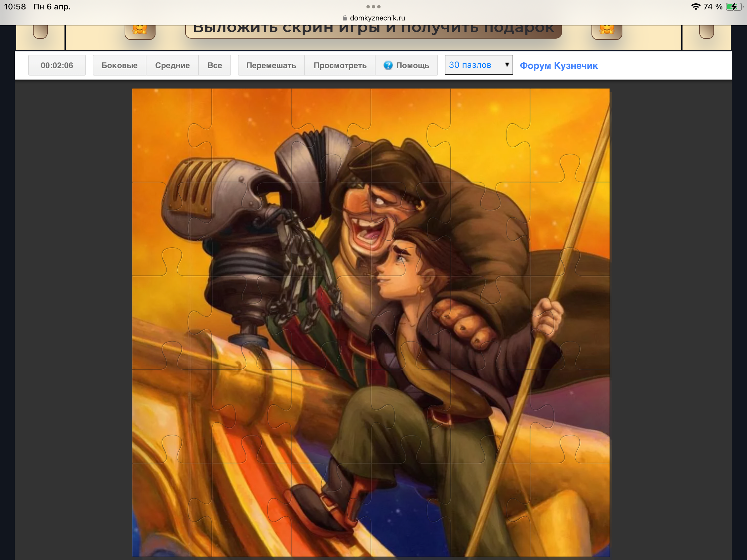Shuffle pieces with Перемешать button
The width and height of the screenshot is (747, 560).
271,65
